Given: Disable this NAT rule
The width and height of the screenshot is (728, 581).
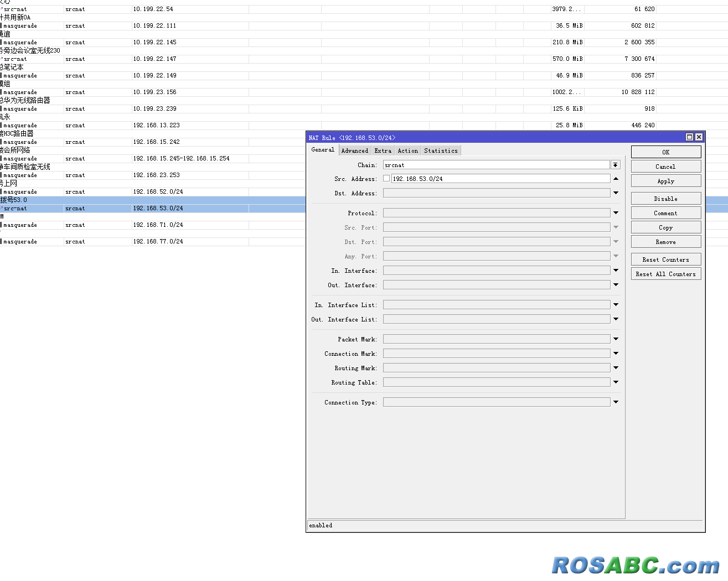Looking at the screenshot, I should click(665, 199).
